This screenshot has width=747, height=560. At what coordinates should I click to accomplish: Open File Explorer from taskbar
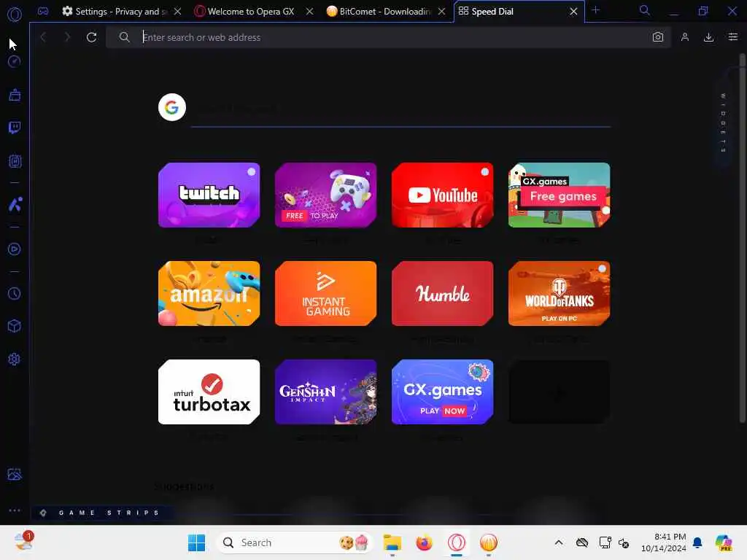point(392,542)
